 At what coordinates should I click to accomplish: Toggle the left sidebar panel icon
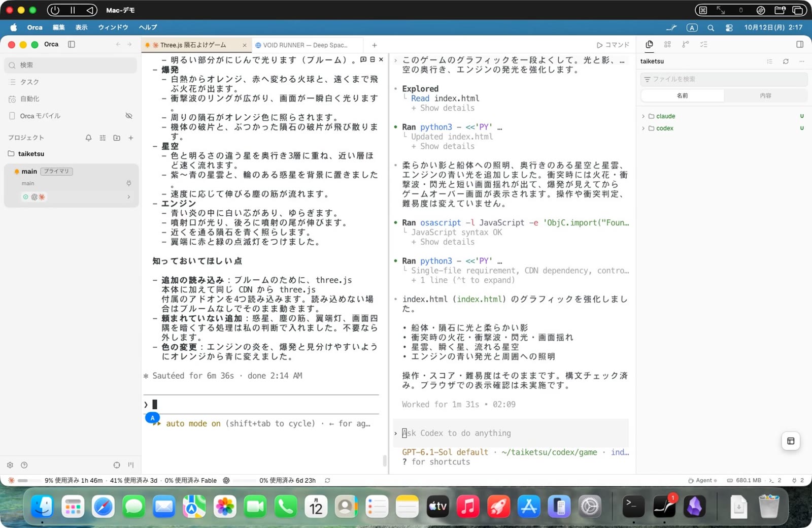coord(72,45)
